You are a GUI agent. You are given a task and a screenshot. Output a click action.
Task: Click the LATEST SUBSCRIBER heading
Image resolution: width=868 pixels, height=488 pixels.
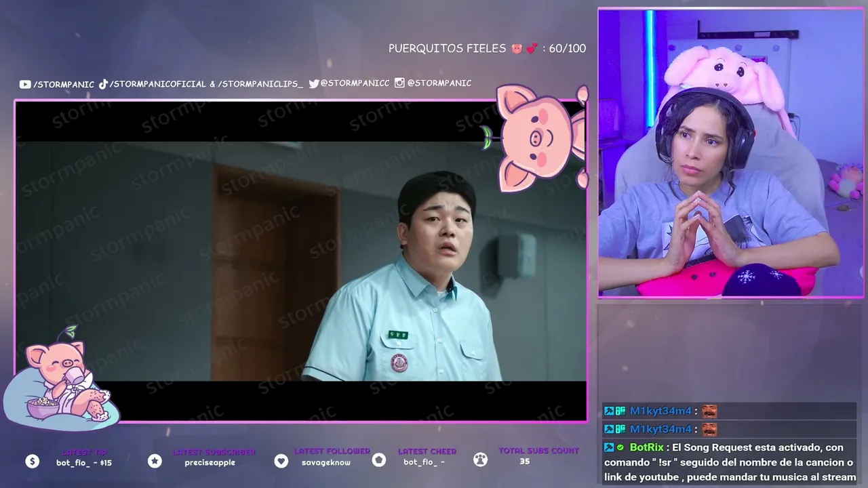click(x=214, y=452)
